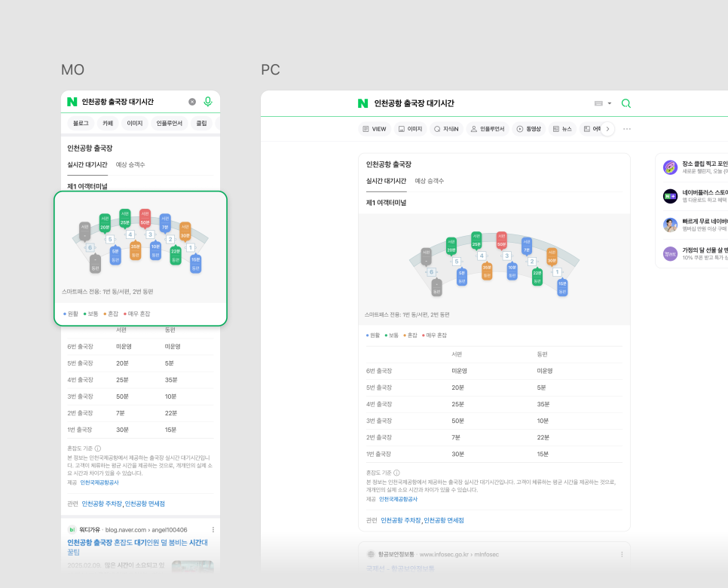728x588 pixels.
Task: Open the kebab menu on the mobile blog result
Action: (213, 530)
